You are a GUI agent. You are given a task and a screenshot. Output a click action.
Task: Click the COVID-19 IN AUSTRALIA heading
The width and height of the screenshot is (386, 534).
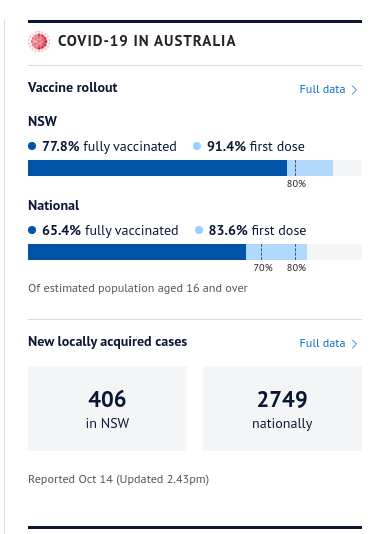pyautogui.click(x=147, y=41)
